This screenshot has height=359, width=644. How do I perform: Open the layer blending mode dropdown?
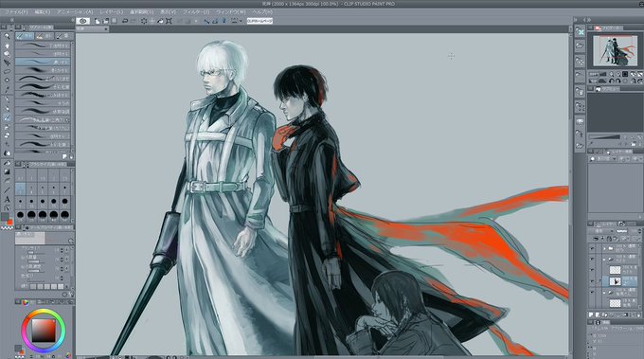click(601, 231)
